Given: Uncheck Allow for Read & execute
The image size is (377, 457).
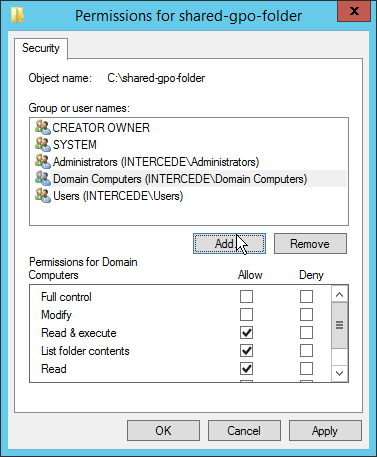Looking at the screenshot, I should [246, 332].
